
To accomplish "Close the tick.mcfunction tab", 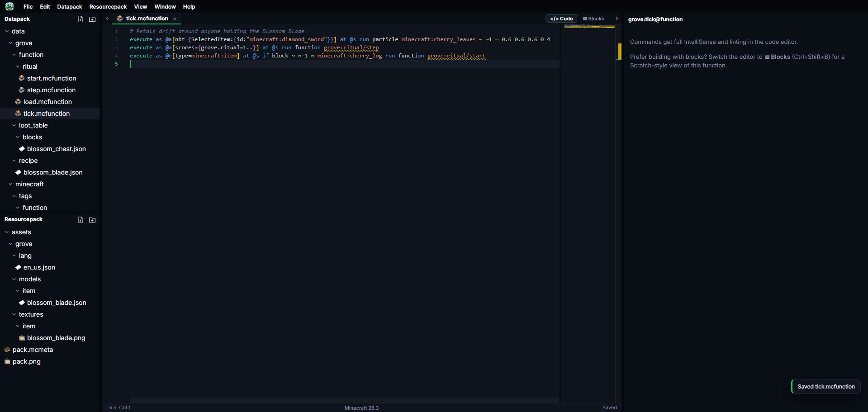I will click(x=175, y=19).
